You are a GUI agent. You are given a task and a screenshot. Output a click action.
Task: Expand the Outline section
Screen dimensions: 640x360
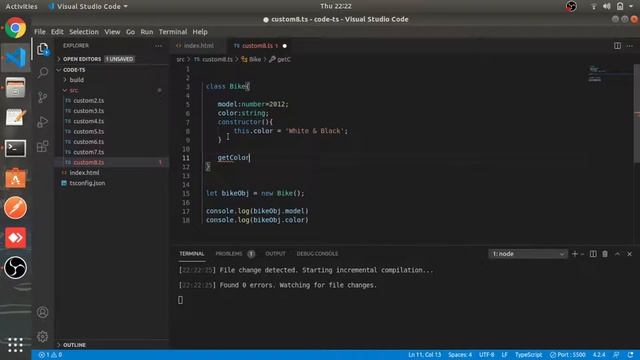74,345
